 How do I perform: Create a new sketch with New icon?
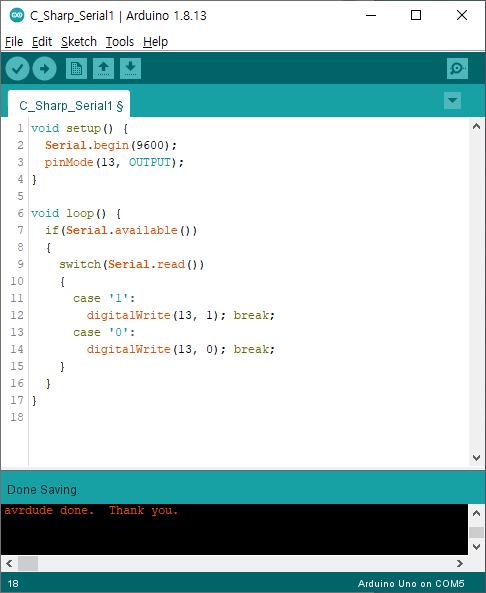pos(76,68)
